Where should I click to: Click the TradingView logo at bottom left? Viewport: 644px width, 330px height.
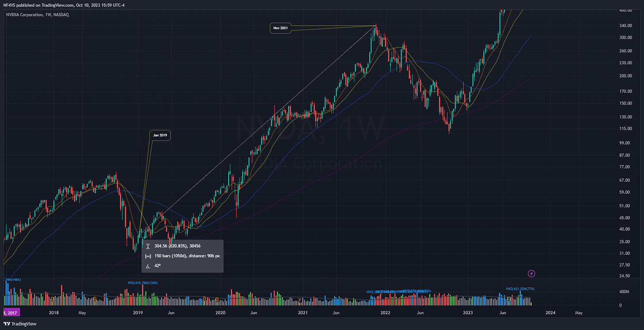click(20, 324)
